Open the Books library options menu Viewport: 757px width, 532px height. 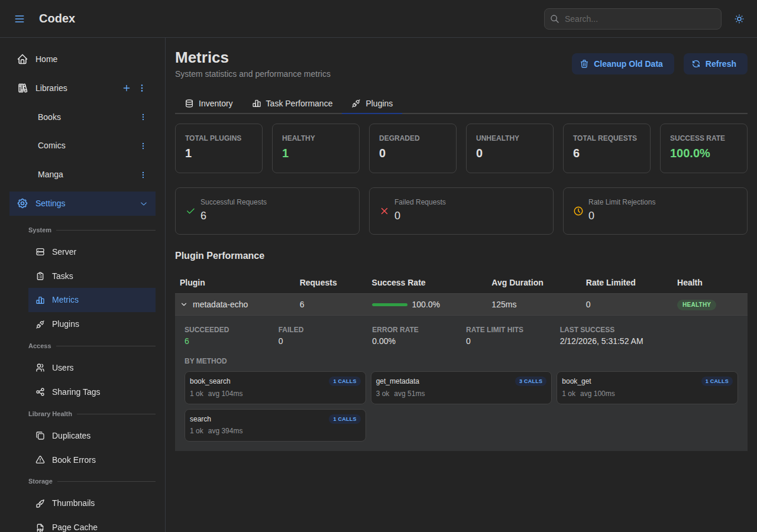click(x=143, y=117)
